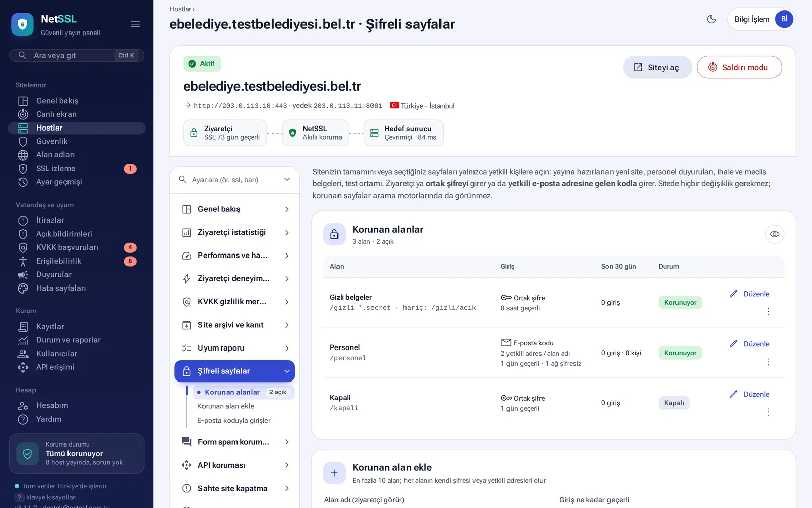Open Güvenlik sidebar item
The height and width of the screenshot is (508, 812).
coord(77,141)
